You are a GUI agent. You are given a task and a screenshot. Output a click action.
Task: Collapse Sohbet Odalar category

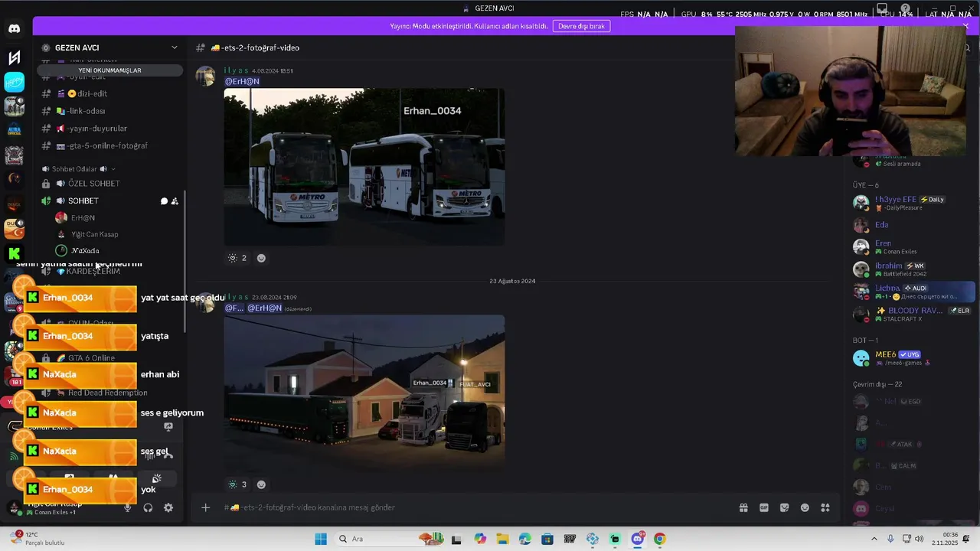tap(79, 169)
